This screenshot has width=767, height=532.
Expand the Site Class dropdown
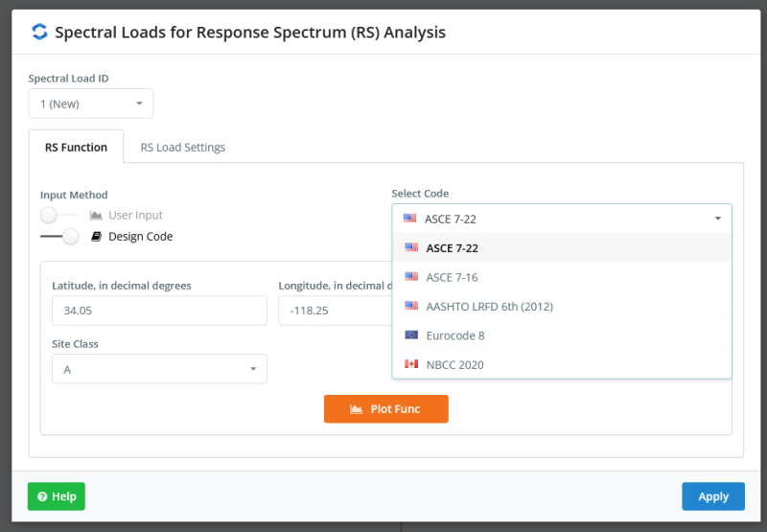pos(159,369)
